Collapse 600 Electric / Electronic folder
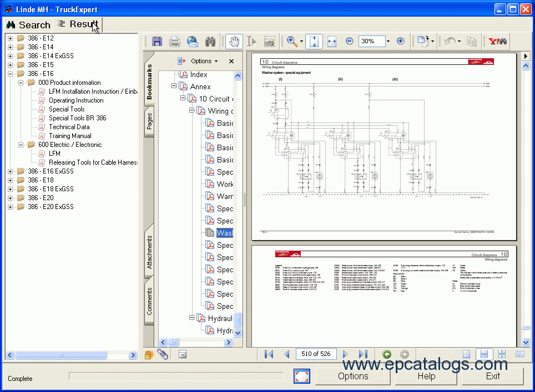 click(21, 145)
